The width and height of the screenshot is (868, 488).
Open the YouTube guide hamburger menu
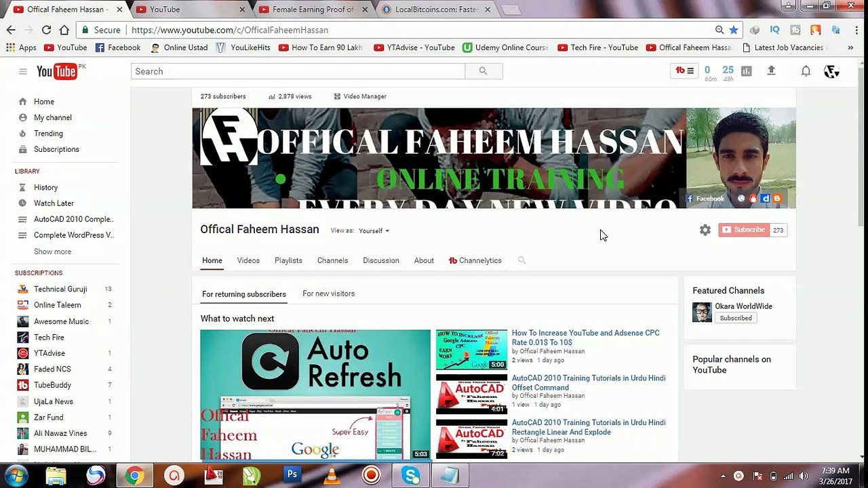(x=22, y=71)
